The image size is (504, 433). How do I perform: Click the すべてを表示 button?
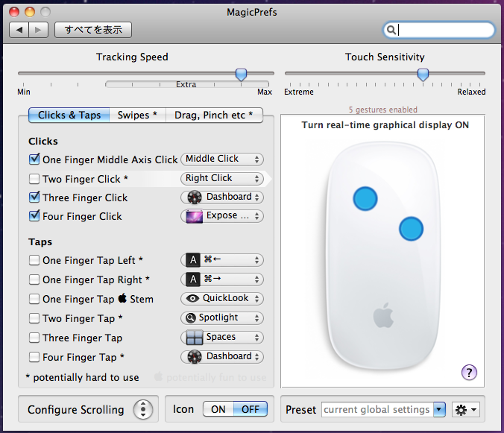93,30
